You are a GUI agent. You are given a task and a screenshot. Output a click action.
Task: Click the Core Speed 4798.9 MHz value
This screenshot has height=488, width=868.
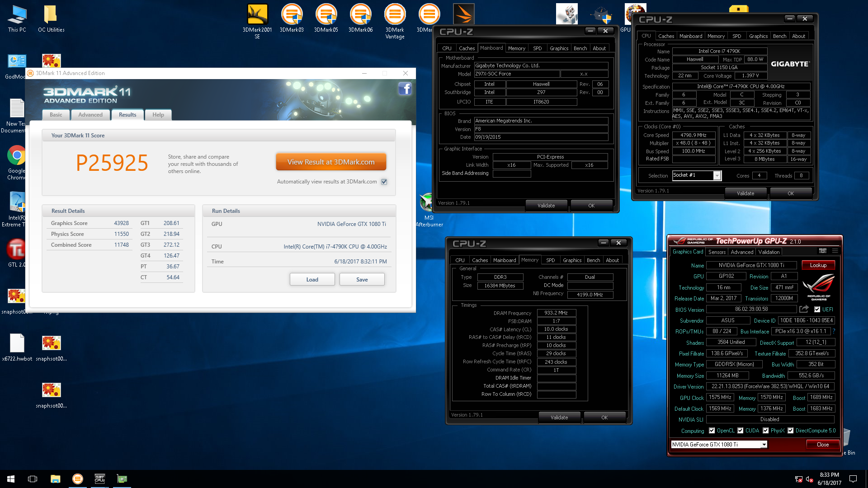(693, 135)
